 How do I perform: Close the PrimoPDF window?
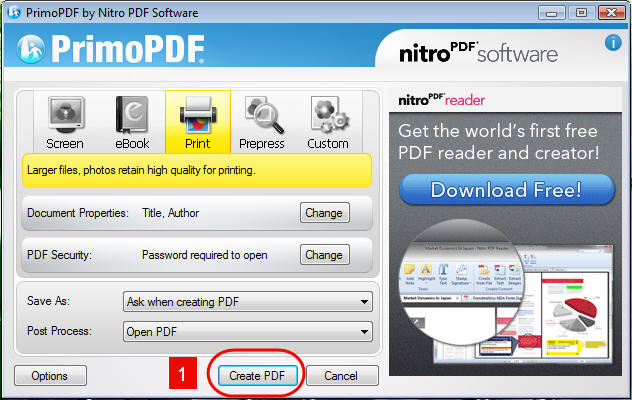click(611, 12)
